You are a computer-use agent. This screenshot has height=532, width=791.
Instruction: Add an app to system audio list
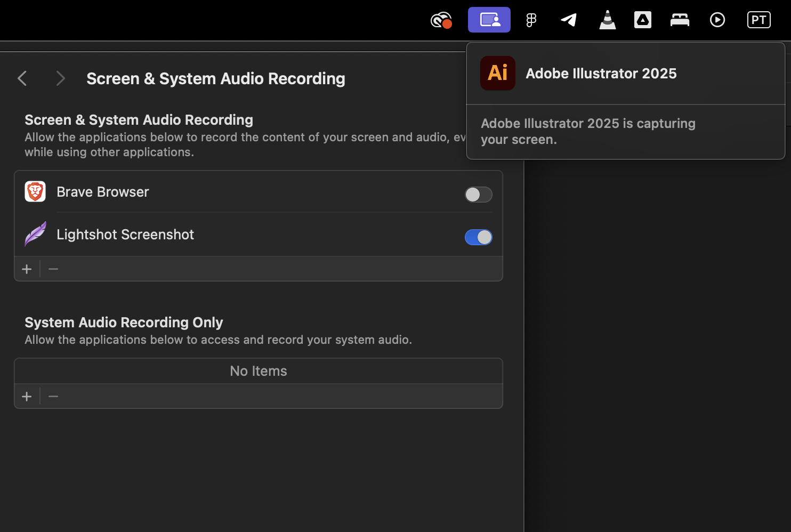27,397
